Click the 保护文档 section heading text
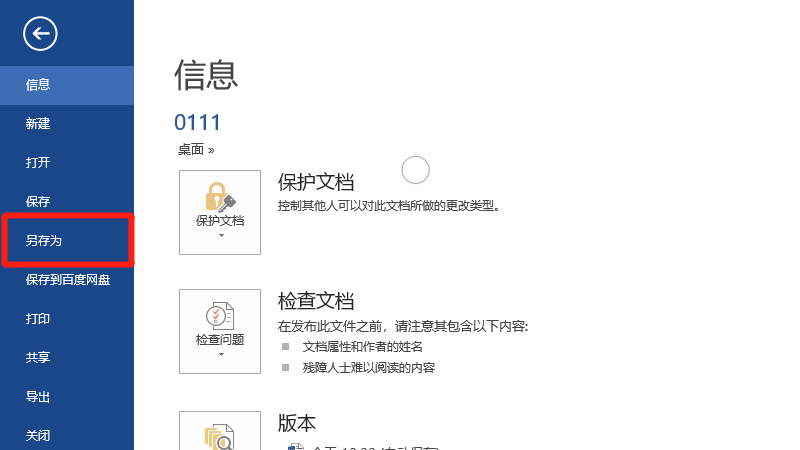Image resolution: width=800 pixels, height=450 pixels. pyautogui.click(x=316, y=181)
